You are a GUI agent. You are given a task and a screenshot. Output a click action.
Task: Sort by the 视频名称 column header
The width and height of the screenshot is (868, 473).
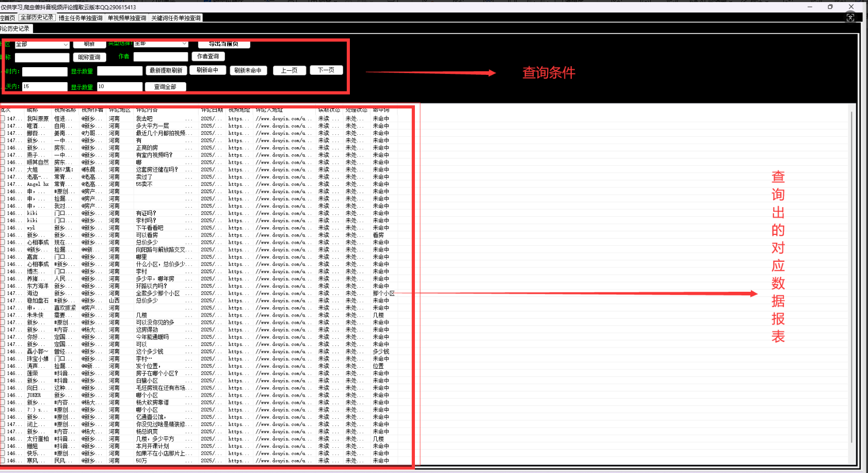click(x=66, y=110)
